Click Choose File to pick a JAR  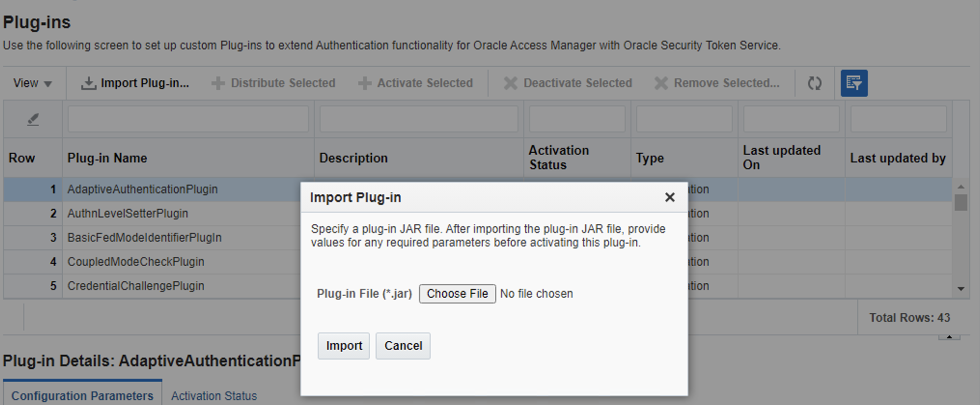coord(457,294)
